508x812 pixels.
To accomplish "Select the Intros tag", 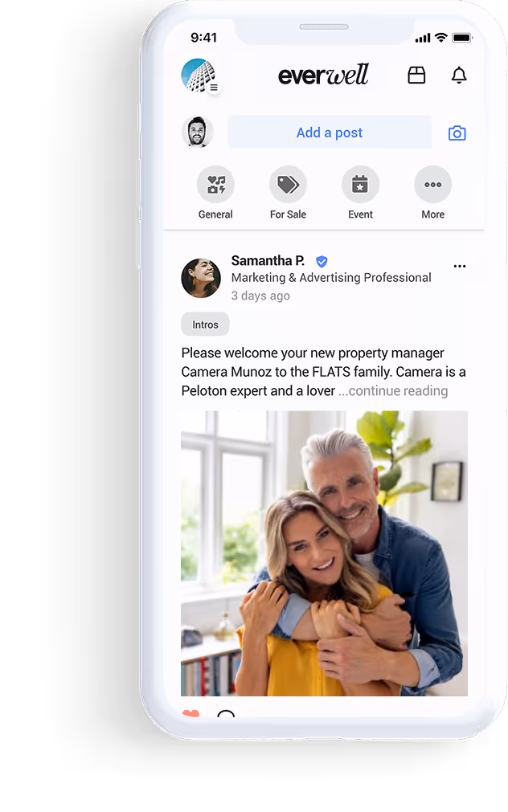I will coord(205,324).
